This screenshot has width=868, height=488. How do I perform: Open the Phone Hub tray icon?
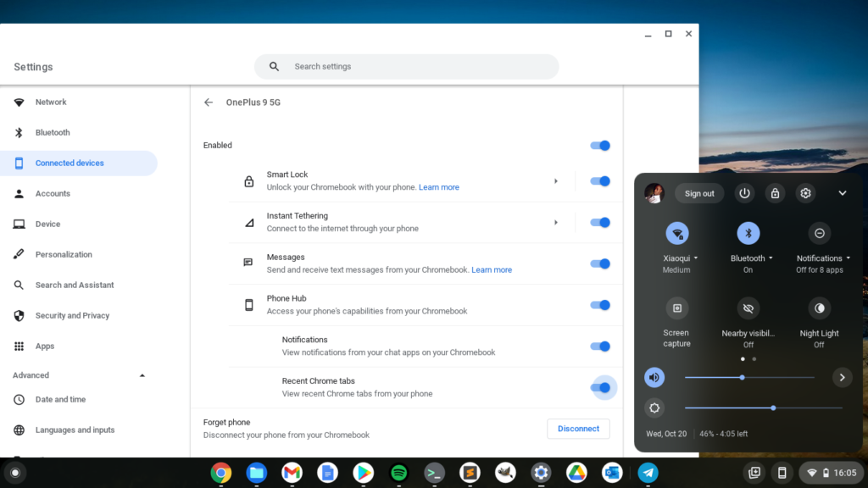[782, 473]
